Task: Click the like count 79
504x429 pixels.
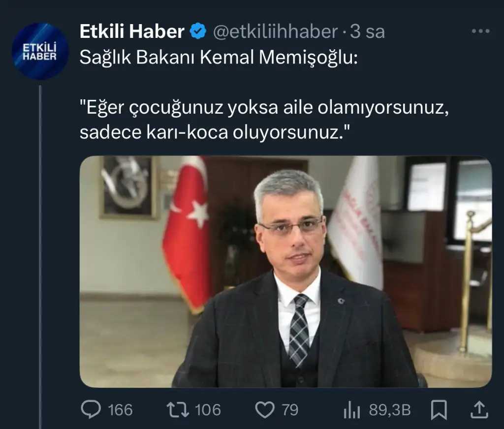Action: [x=290, y=410]
